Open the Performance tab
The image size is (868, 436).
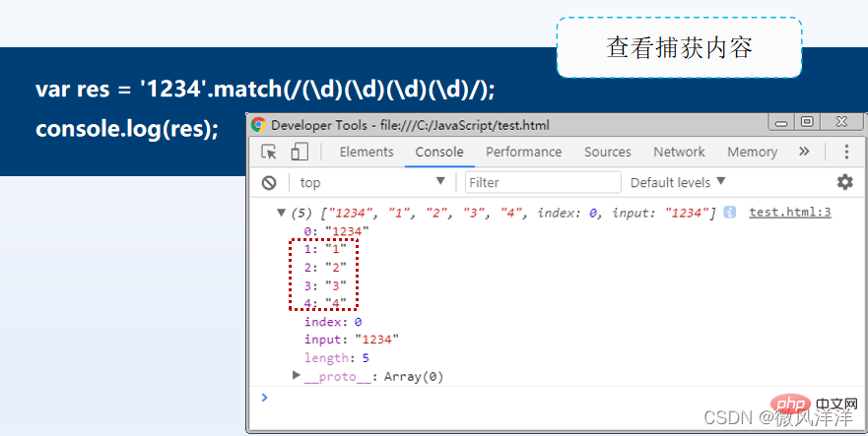tap(524, 152)
